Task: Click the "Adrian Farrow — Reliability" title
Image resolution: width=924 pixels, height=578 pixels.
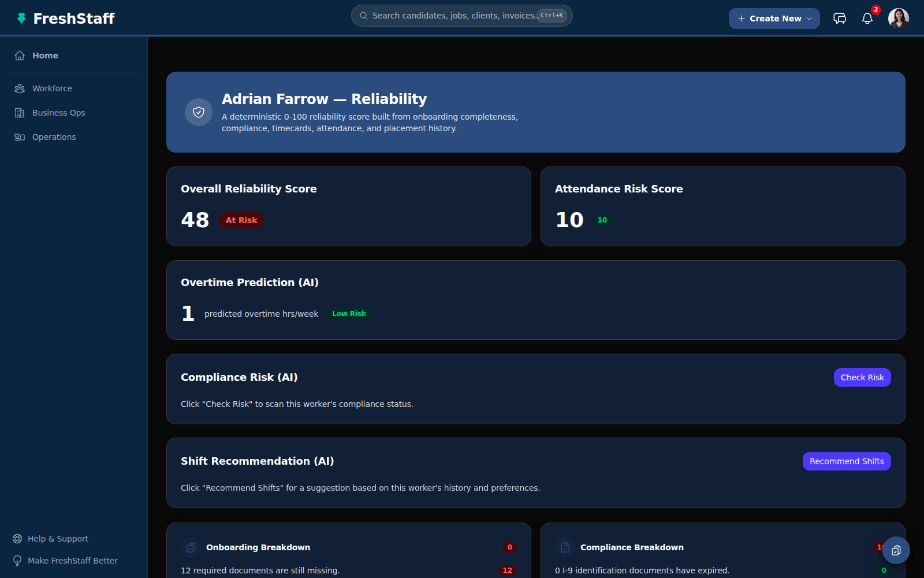Action: click(x=325, y=99)
